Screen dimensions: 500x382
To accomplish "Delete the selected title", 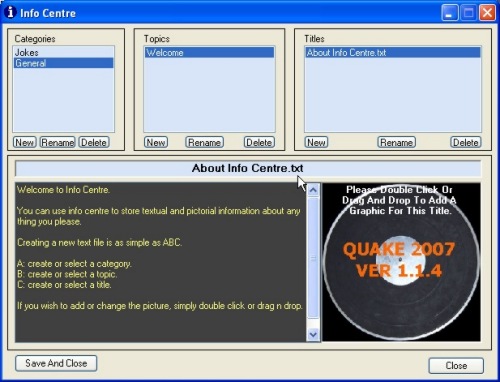I will 466,142.
